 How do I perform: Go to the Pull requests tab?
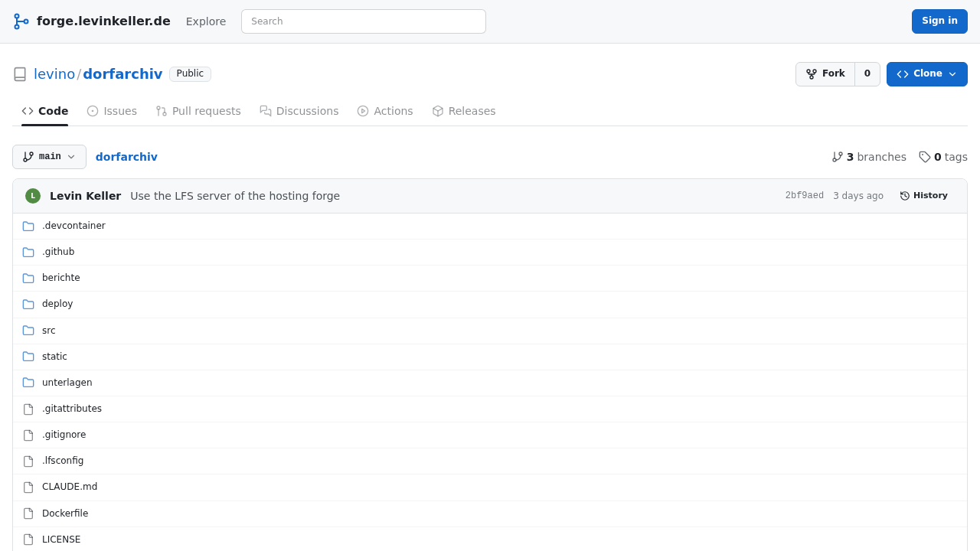[198, 111]
